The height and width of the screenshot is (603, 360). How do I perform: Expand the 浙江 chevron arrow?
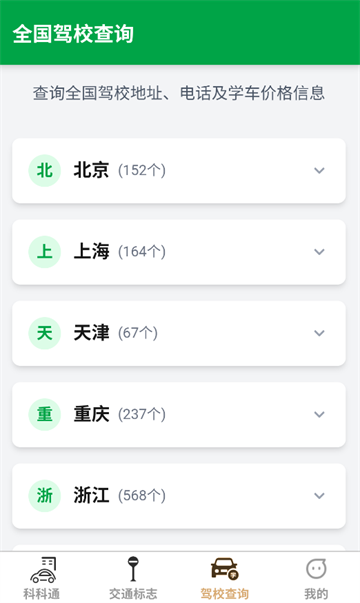point(319,496)
